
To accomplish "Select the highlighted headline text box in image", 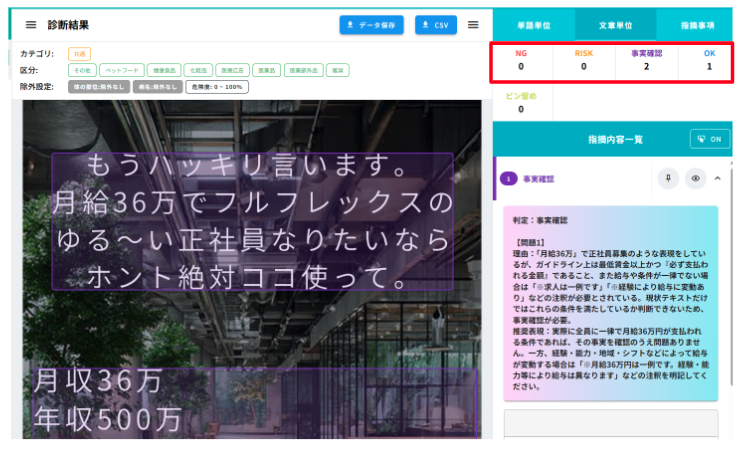I will (x=252, y=221).
